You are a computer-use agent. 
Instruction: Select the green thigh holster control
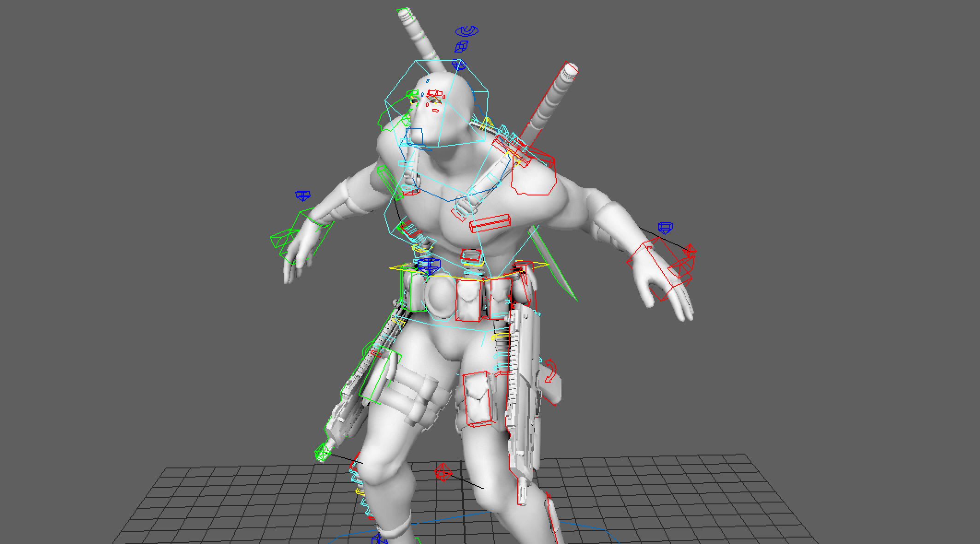point(380,376)
